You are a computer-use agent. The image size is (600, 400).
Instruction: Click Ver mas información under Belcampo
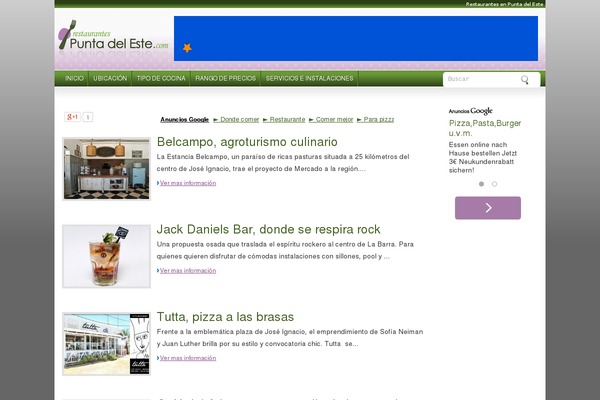point(188,183)
